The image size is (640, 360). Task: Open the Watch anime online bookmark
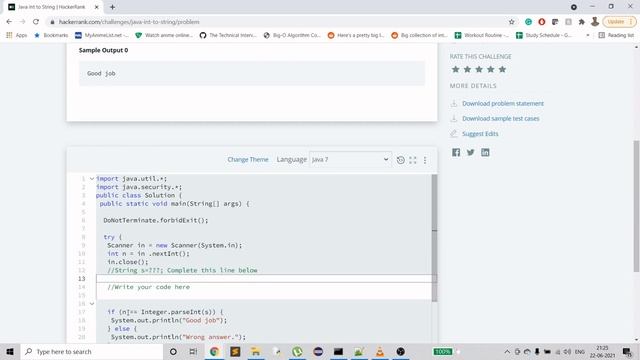click(164, 35)
